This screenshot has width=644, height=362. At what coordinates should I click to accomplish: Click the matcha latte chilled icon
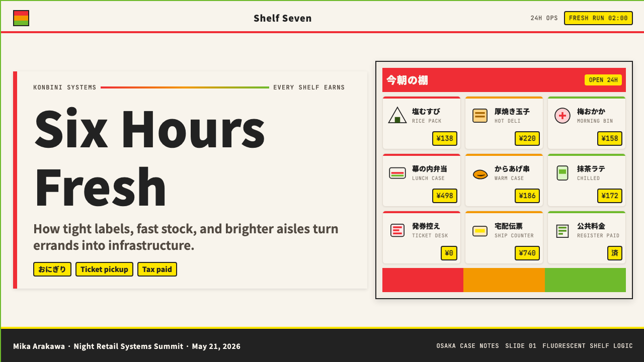[x=562, y=173]
